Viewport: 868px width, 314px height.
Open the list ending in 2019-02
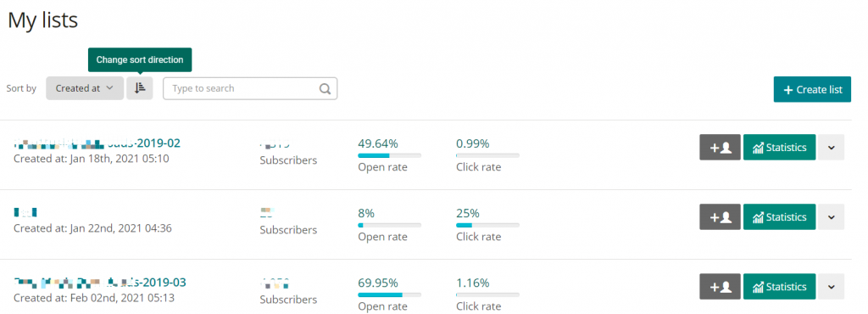(x=97, y=143)
